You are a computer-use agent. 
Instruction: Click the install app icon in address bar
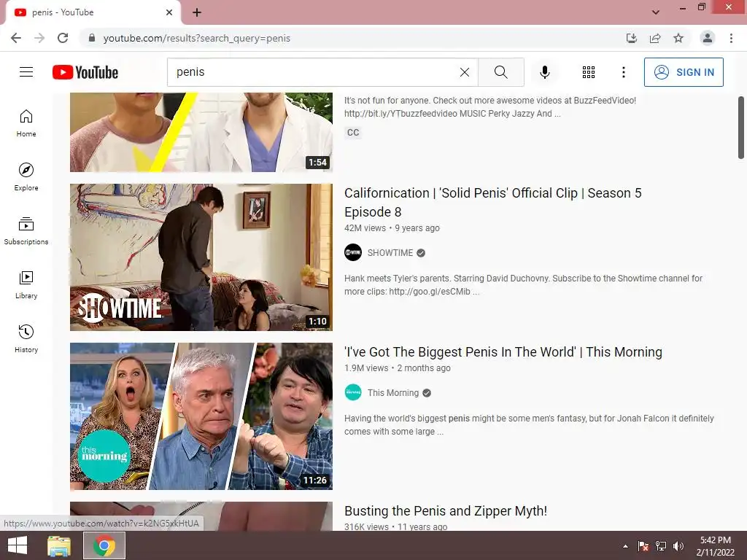pos(631,38)
